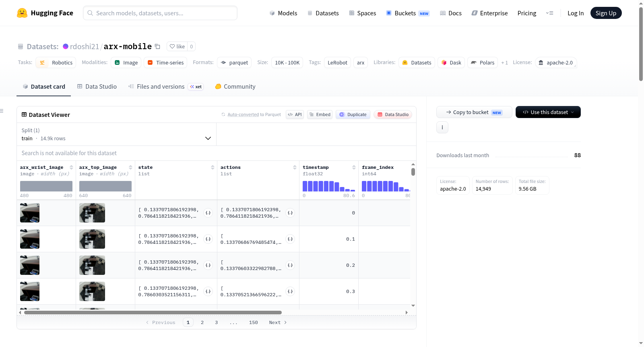Click the Log In link
644x347 pixels.
tap(576, 13)
